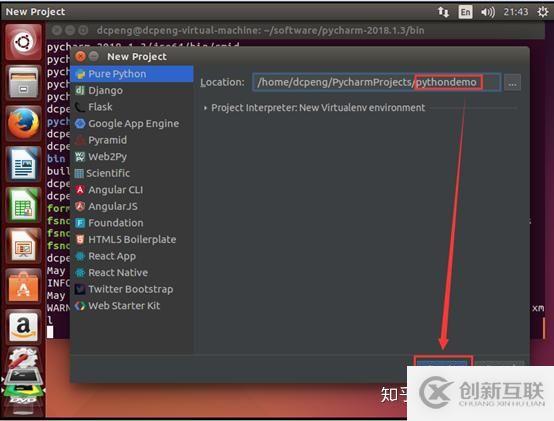Open En keyboard input source menu
The image size is (554, 421).
[465, 12]
